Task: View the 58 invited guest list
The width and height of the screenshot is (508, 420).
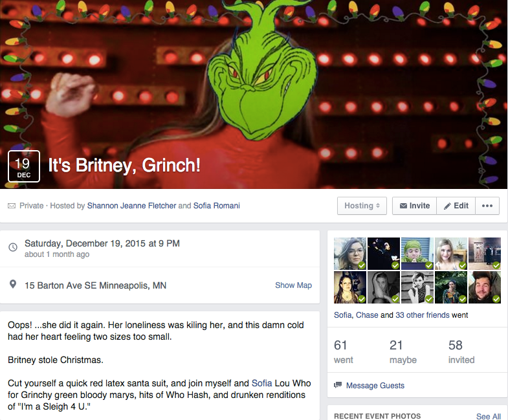Action: click(461, 351)
